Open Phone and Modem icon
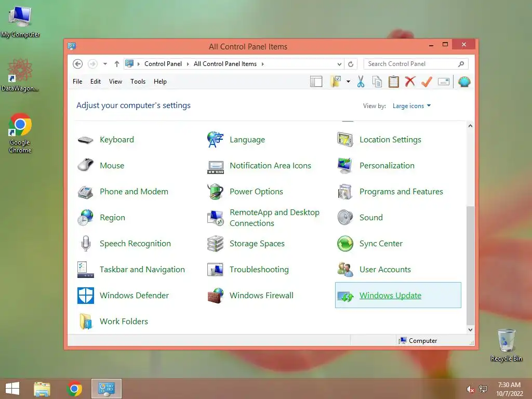 (x=85, y=192)
